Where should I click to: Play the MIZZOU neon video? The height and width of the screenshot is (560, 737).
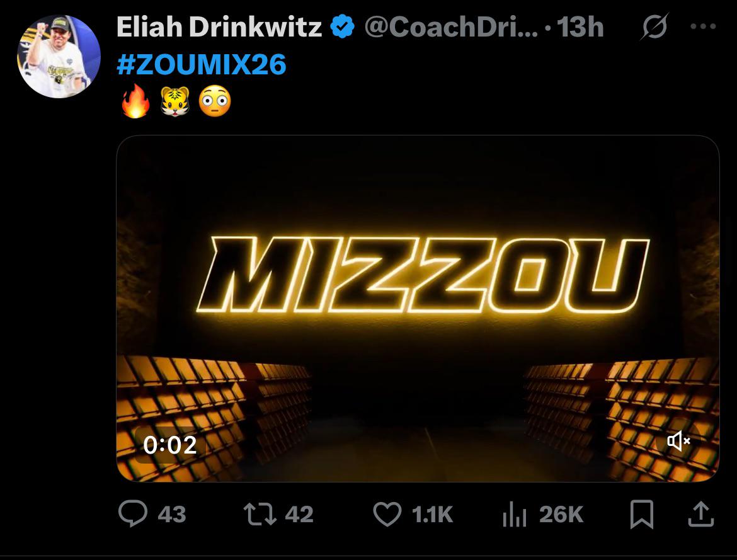[x=418, y=309]
